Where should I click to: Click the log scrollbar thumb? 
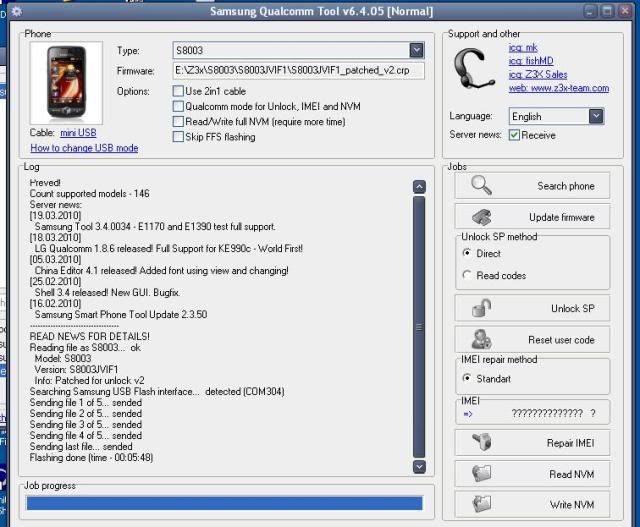(419, 327)
